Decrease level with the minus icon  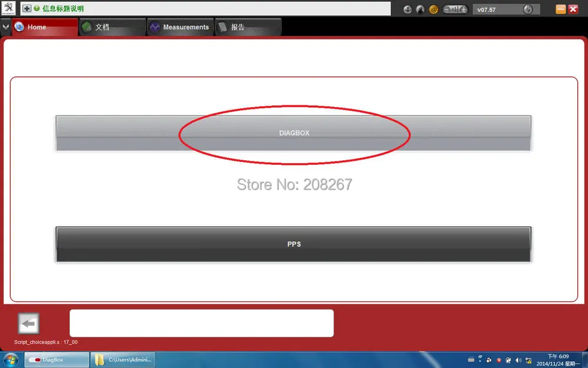447,9
